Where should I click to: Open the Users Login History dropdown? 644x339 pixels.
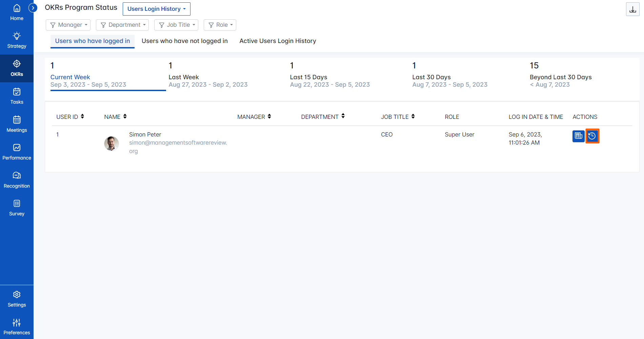click(157, 9)
